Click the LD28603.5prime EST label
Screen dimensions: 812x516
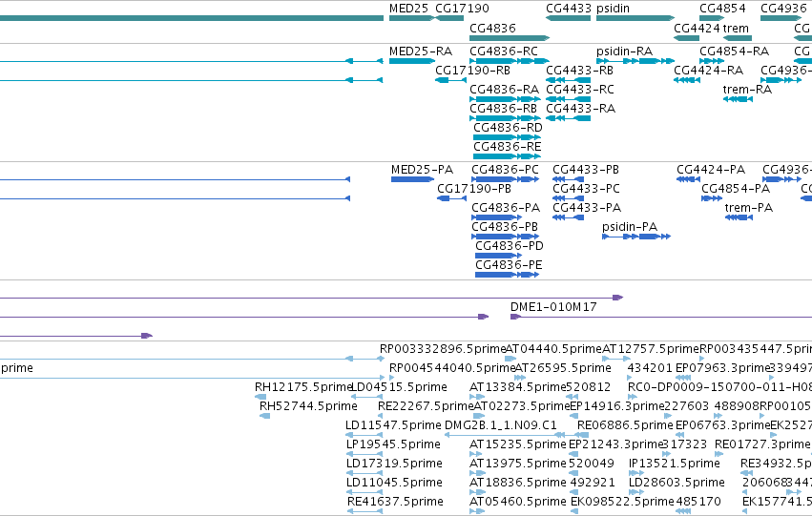coord(677,484)
